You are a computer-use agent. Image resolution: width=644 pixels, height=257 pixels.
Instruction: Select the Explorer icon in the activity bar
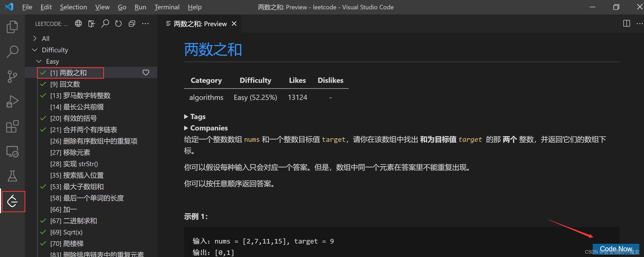pos(12,26)
